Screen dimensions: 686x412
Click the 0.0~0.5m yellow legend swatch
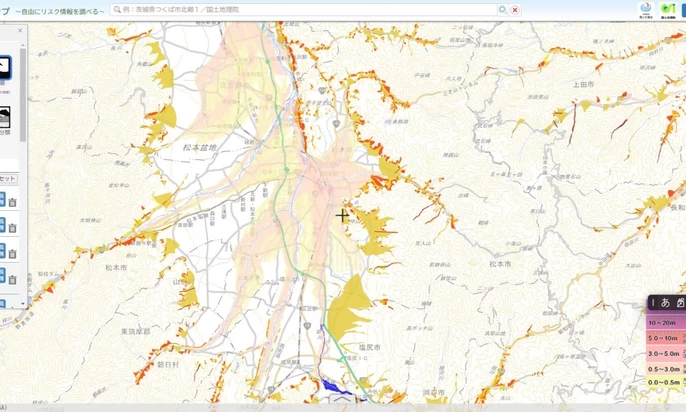(665, 382)
